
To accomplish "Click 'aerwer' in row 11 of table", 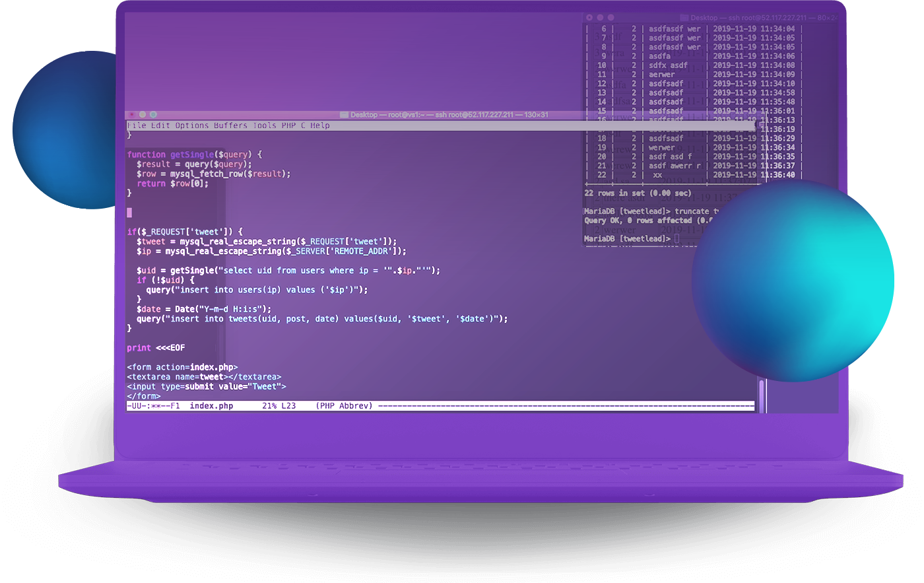I will tap(661, 75).
